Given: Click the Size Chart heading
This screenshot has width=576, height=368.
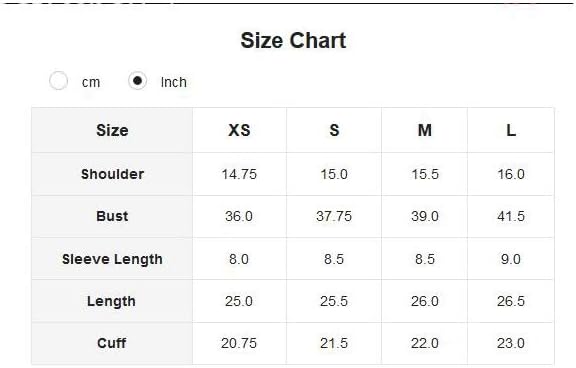Looking at the screenshot, I should pyautogui.click(x=293, y=40).
